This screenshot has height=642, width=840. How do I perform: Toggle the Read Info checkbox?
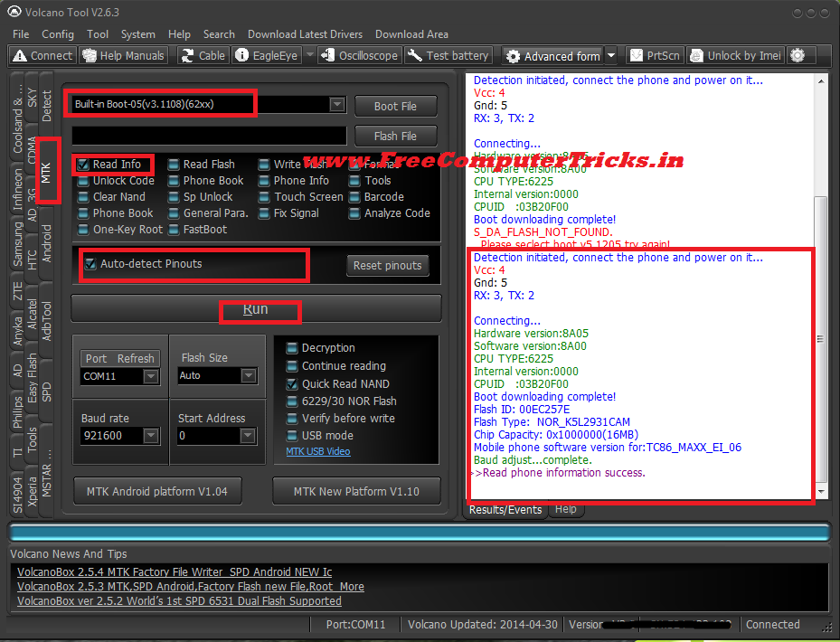click(x=83, y=165)
